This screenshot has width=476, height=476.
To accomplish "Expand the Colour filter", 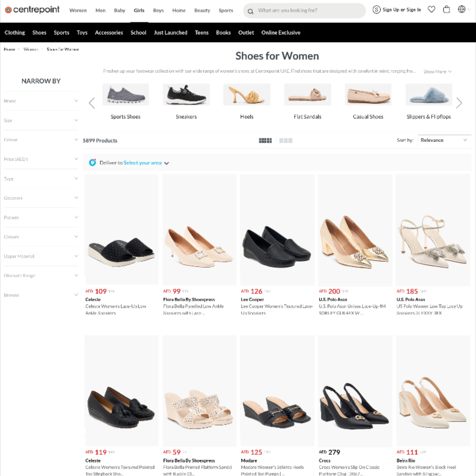I will (41, 140).
